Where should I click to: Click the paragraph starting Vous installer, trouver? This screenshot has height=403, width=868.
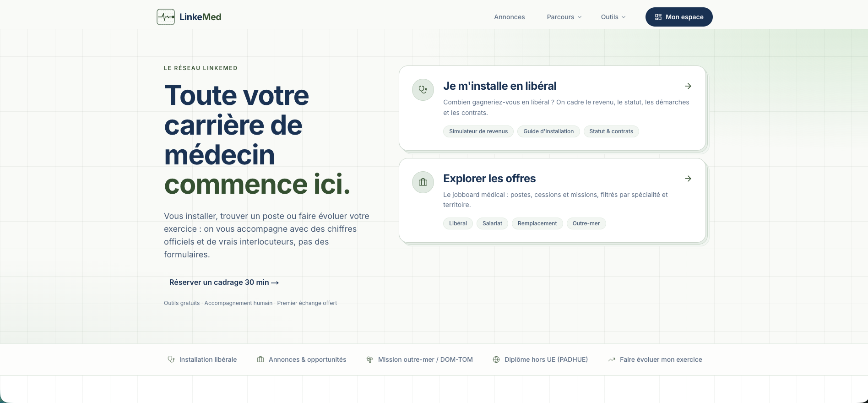click(x=267, y=235)
